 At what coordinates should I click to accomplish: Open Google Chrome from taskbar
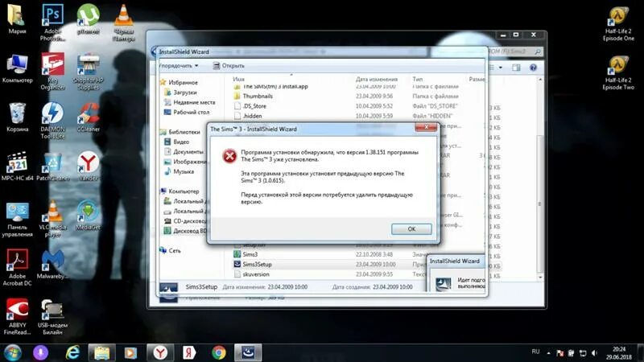click(219, 352)
